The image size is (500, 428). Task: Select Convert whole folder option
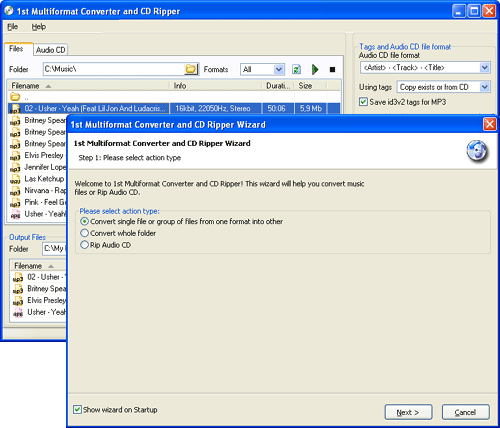click(85, 233)
